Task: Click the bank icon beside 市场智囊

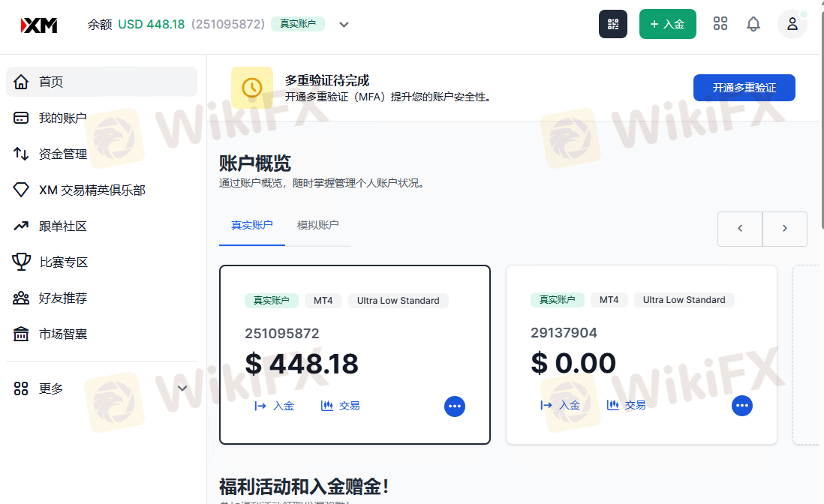Action: click(x=21, y=334)
